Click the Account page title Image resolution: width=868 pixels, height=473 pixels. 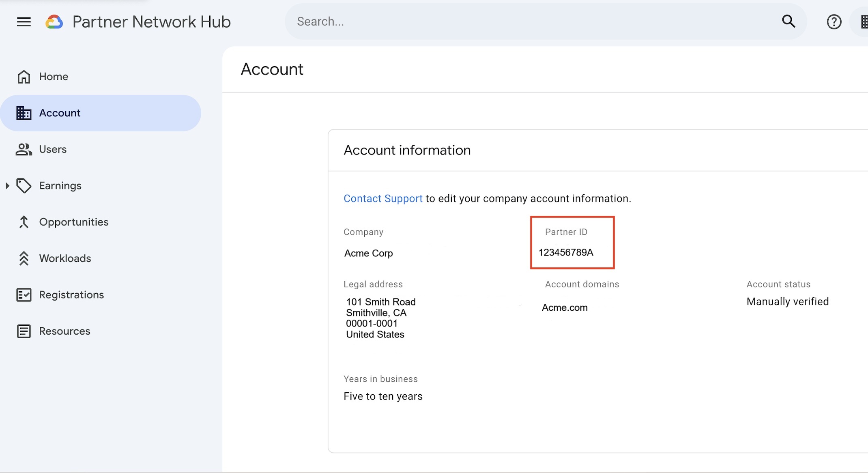(x=272, y=69)
